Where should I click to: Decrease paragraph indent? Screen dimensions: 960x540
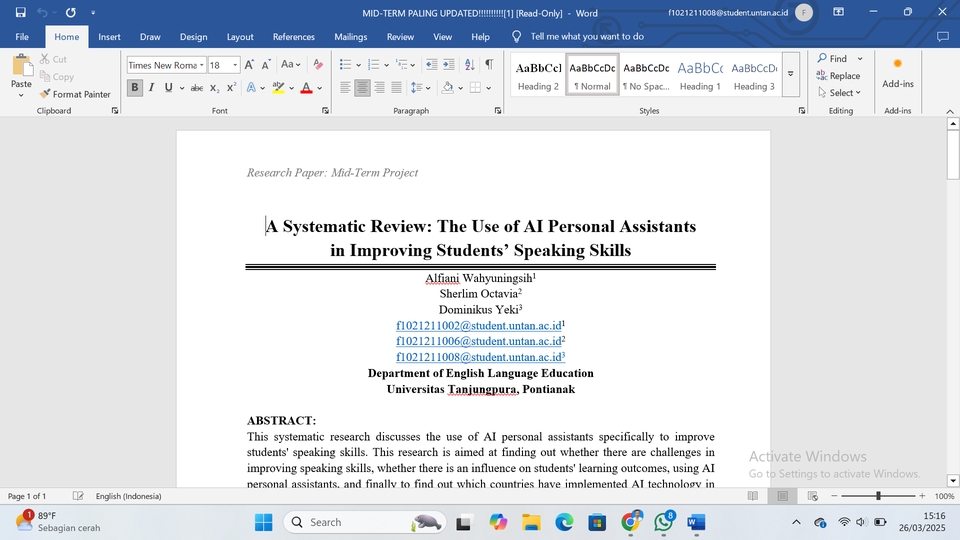tap(432, 64)
